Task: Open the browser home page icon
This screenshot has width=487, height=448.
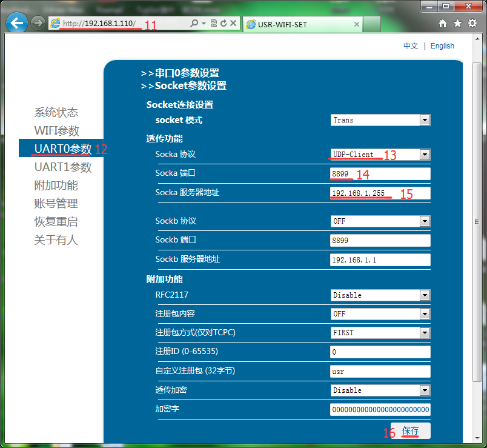Action: pyautogui.click(x=443, y=23)
